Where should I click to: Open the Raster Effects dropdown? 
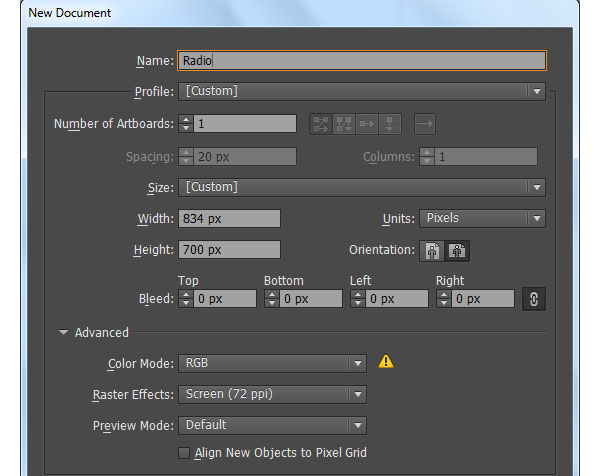(x=272, y=394)
